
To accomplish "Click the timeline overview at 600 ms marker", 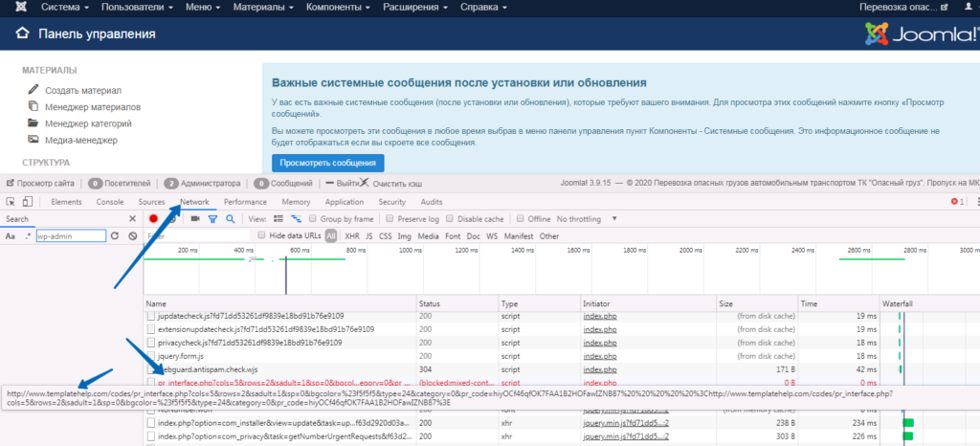I will pos(300,251).
